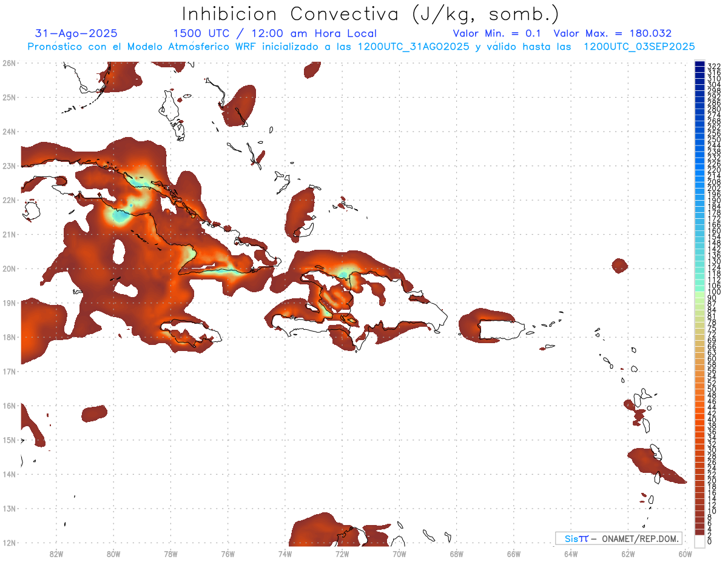Click Puerto Rico island outline on the map
This screenshot has height=562, width=728.
(x=502, y=329)
